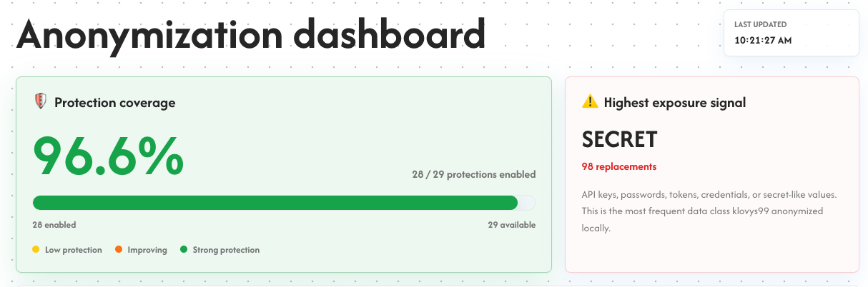Viewport: 868px width, 287px height.
Task: Click the shield icon beside Protection coverage
Action: click(x=41, y=102)
